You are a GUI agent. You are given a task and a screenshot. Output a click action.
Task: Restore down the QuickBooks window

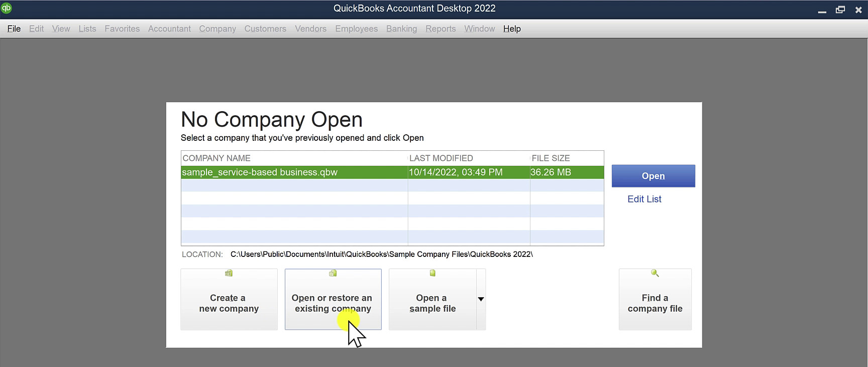[840, 10]
